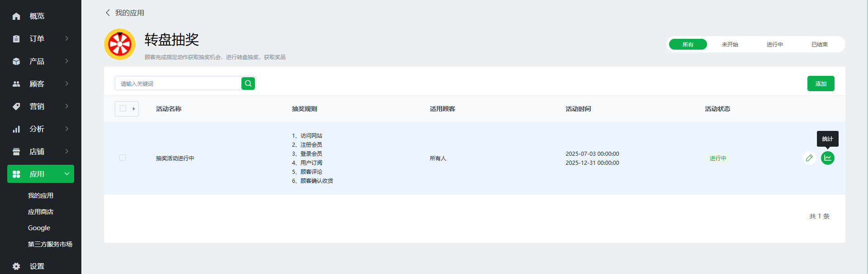Focus the 请输入关键词 search field
Image resolution: width=868 pixels, height=274 pixels.
(x=179, y=84)
